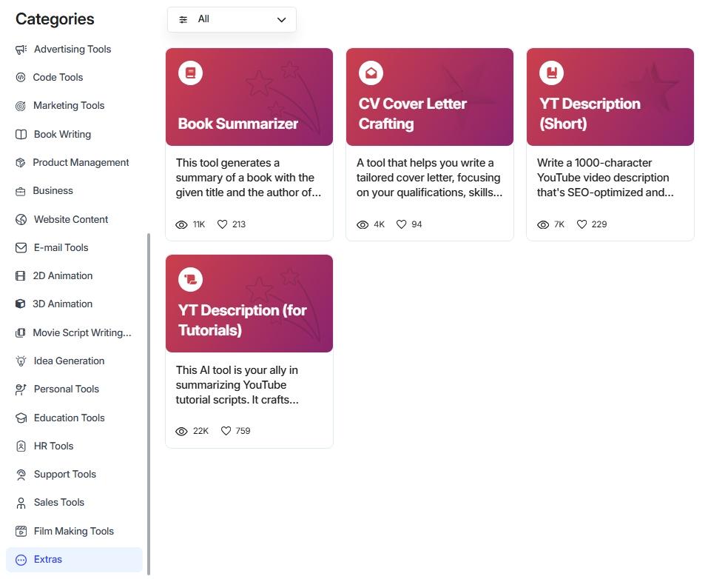
Task: Click the filter sliders icon beside All
Action: pyautogui.click(x=183, y=20)
